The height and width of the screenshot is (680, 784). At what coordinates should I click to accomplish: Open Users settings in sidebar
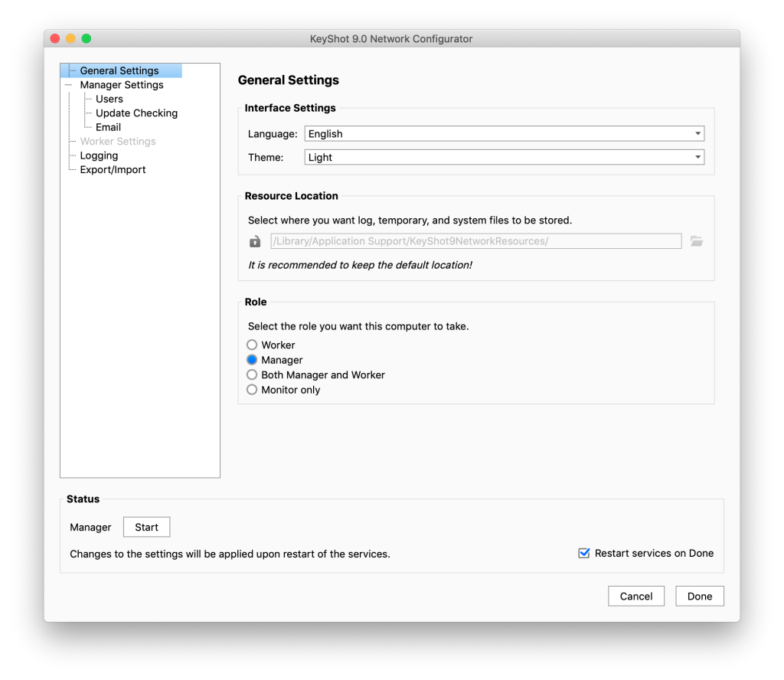(x=109, y=99)
